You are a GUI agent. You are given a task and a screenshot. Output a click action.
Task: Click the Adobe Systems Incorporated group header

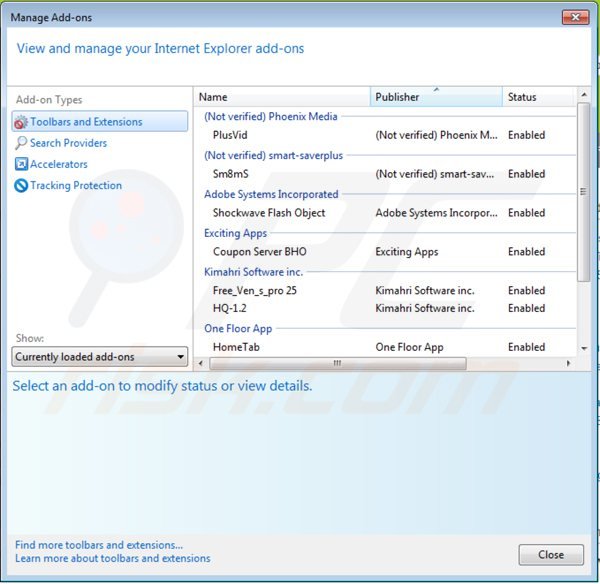(271, 194)
